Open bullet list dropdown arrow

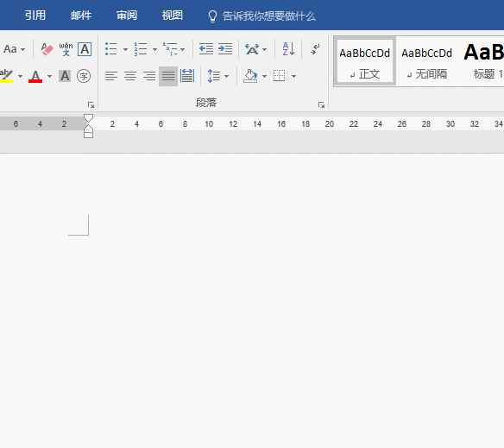125,49
